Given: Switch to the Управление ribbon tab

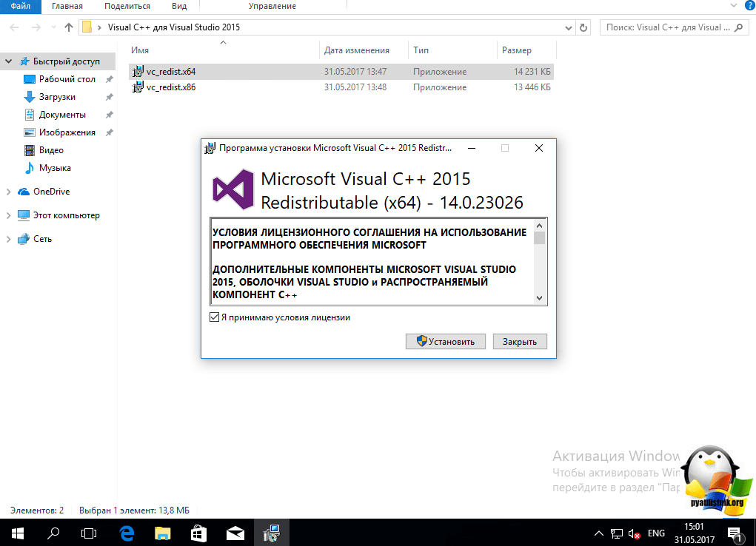Looking at the screenshot, I should (272, 6).
